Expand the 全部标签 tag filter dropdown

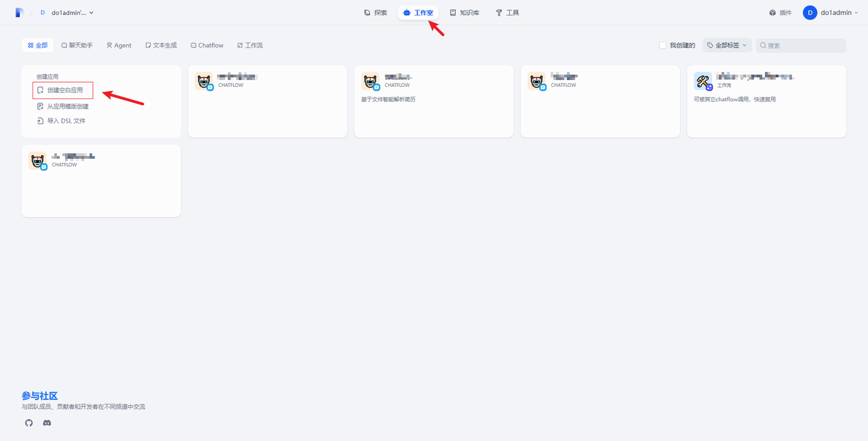(x=727, y=45)
